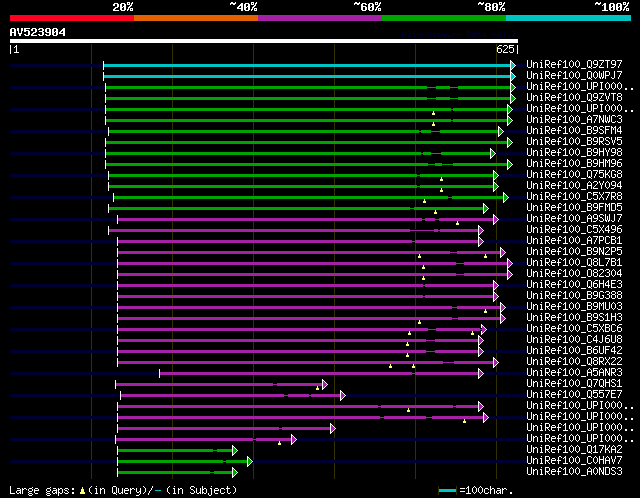
Task: Click the green arrowhead ending the B9SFM4 alignment
Action: tap(501, 131)
